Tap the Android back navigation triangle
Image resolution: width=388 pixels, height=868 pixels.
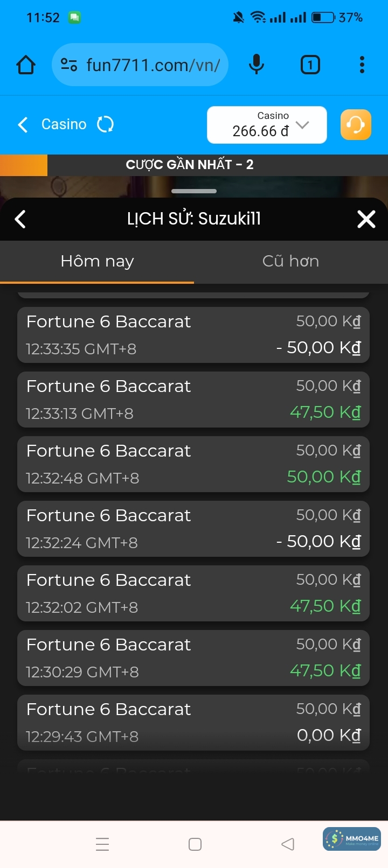[x=288, y=844]
